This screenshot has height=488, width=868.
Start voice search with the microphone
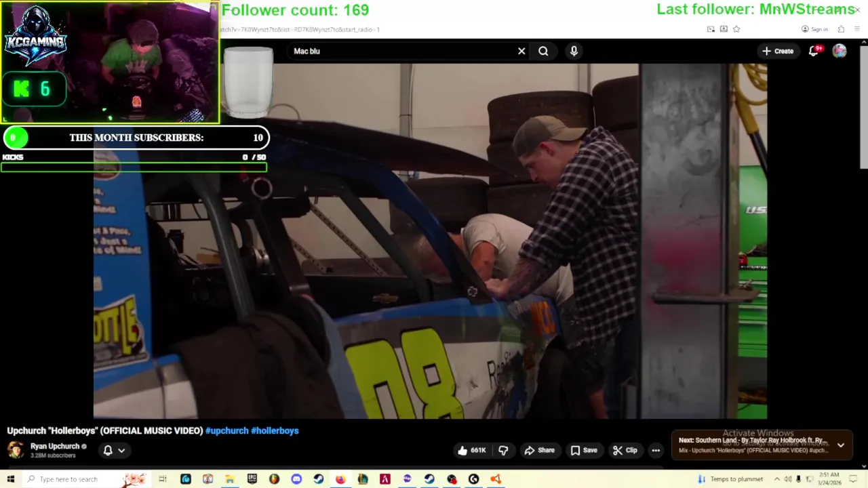coord(574,51)
